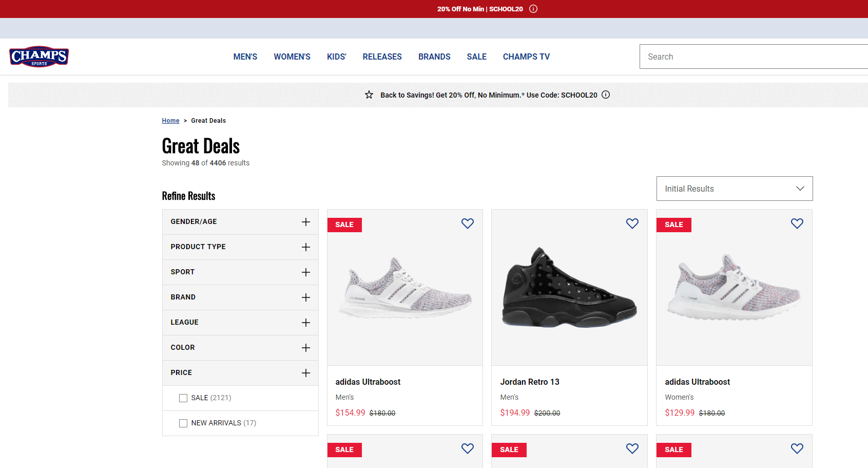Click the Great Deals breadcrumb text
Image resolution: width=868 pixels, height=468 pixels.
click(208, 121)
